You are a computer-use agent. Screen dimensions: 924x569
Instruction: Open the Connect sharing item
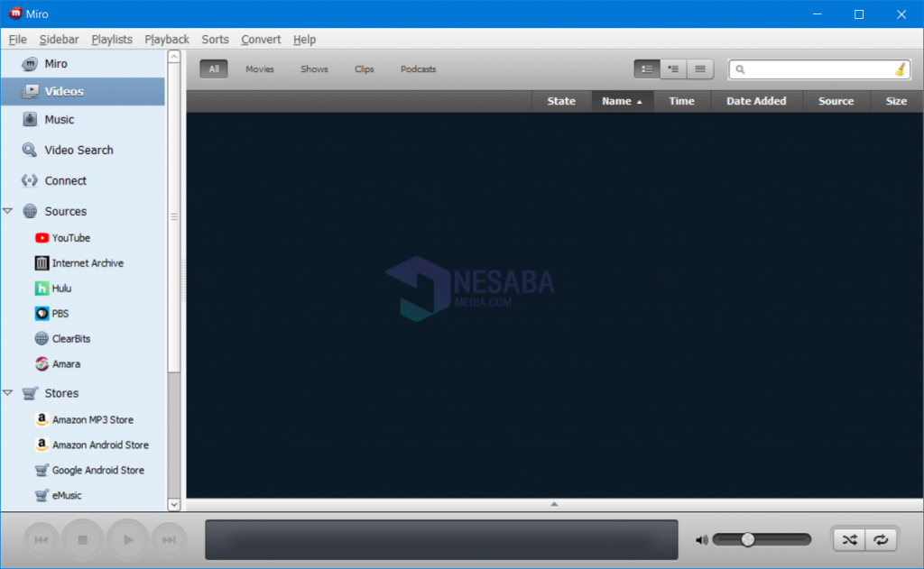point(65,181)
